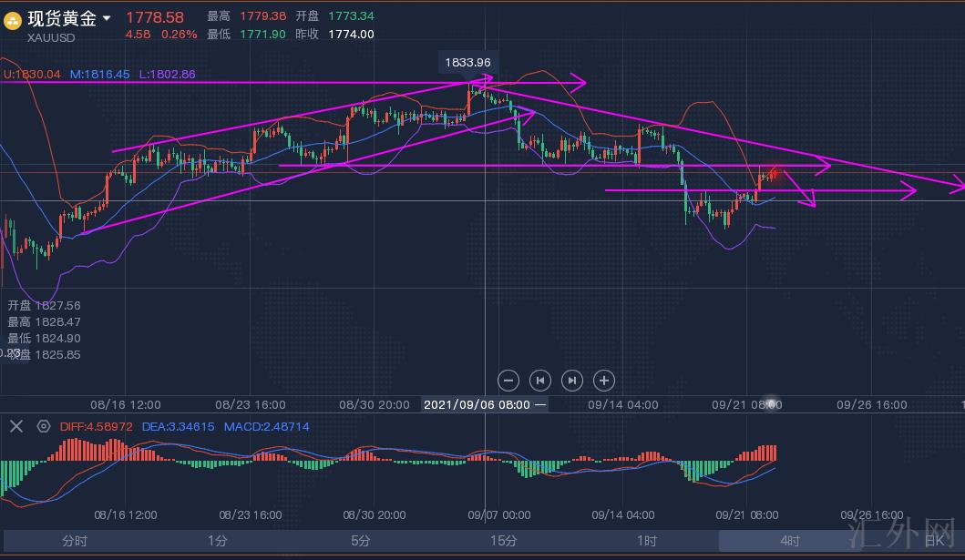Select the 1时 timeframe
The width and height of the screenshot is (965, 560).
tap(647, 541)
